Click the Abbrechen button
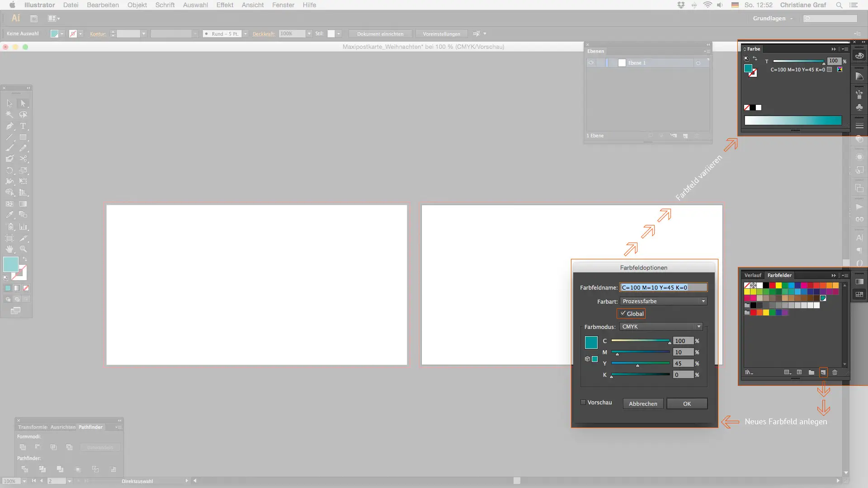 tap(643, 404)
